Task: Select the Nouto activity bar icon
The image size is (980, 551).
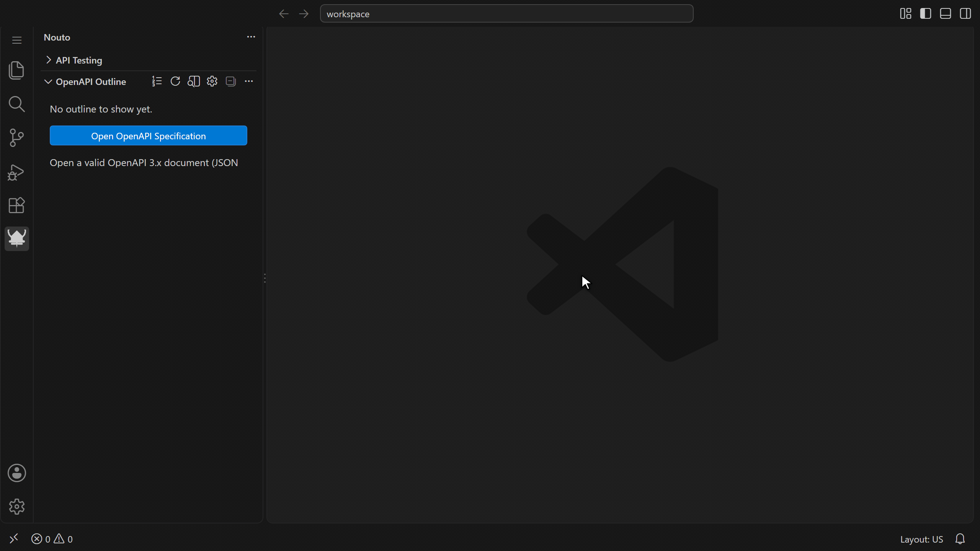Action: (x=16, y=239)
